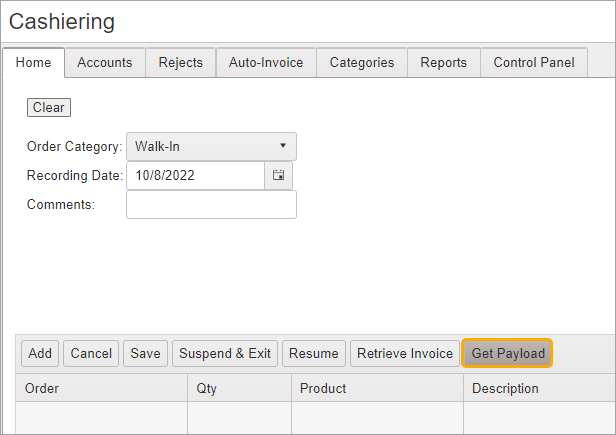Click the Product column header

pos(322,388)
